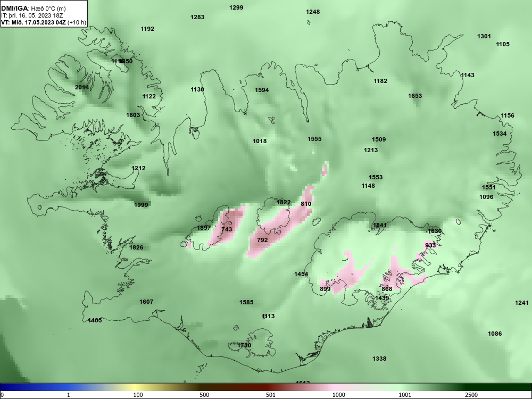Select the 1653 height label
Screen dimensions: 532x399
coord(415,96)
